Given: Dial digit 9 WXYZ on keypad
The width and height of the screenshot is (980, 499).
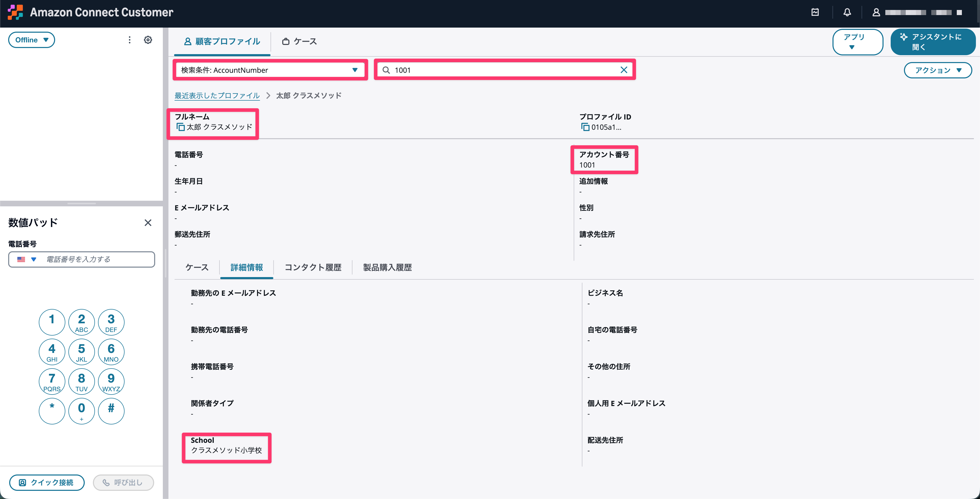Looking at the screenshot, I should pos(111,381).
